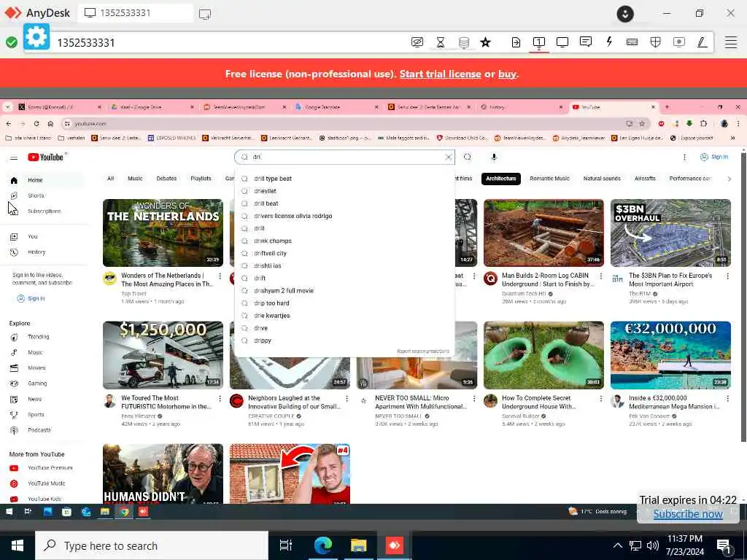Screen dimensions: 747x560
Task: Open options menu for Man Builds Log Cabin video
Action: point(601,276)
